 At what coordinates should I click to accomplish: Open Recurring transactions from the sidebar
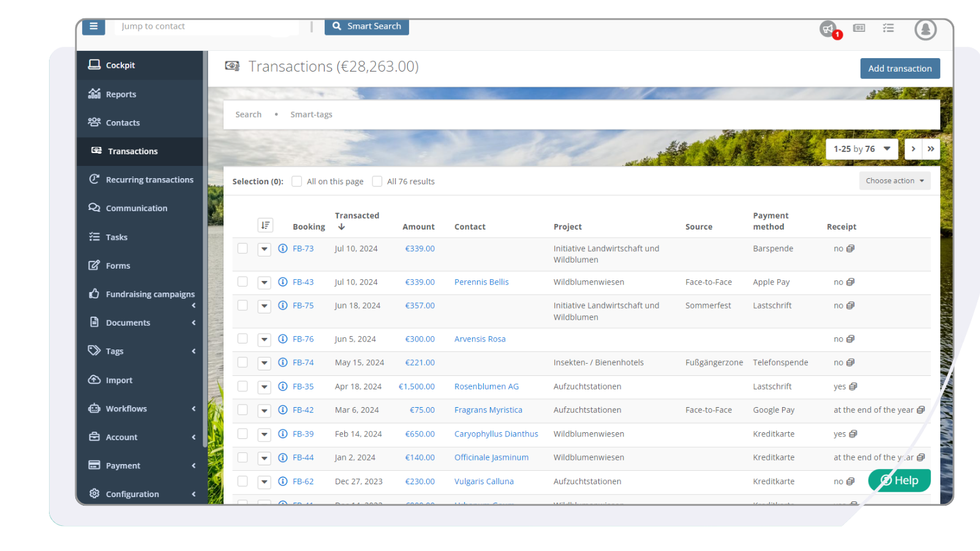pos(149,179)
